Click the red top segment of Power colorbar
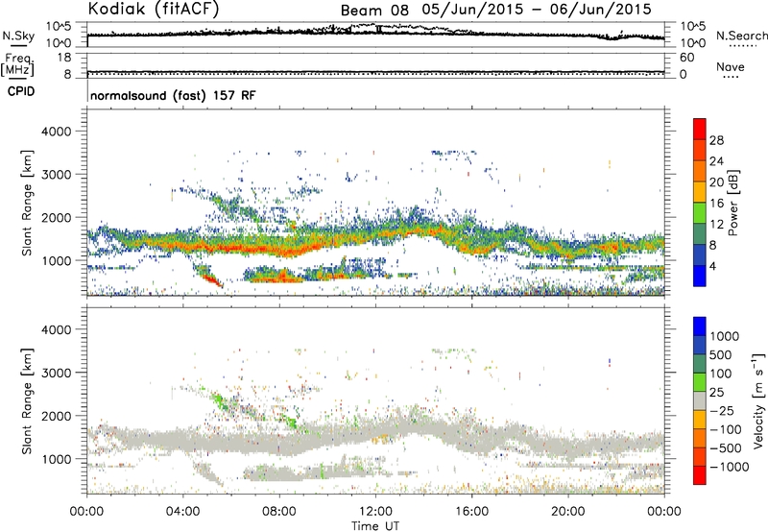768x532 pixels. [700, 130]
